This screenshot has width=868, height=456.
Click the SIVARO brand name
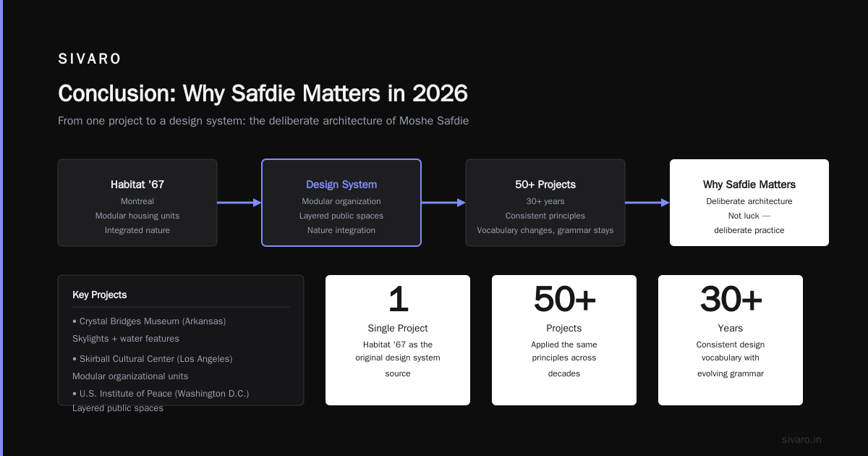pyautogui.click(x=90, y=59)
